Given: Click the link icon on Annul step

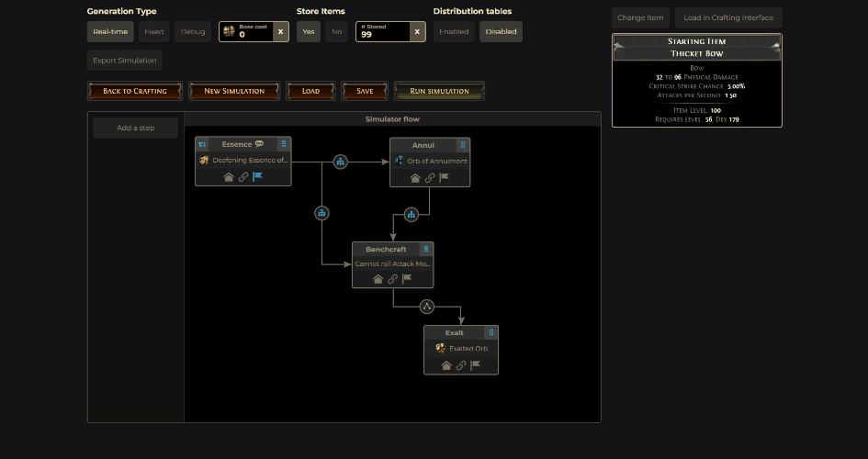Looking at the screenshot, I should tap(430, 177).
